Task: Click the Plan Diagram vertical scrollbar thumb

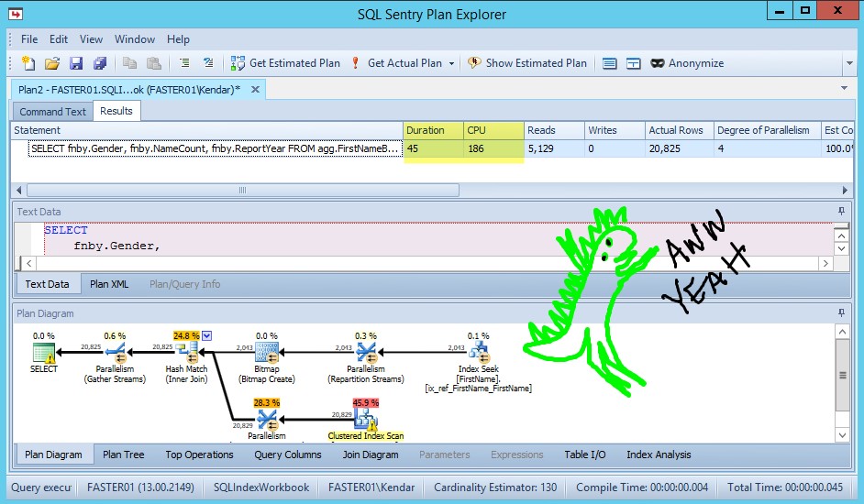Action: pyautogui.click(x=842, y=375)
